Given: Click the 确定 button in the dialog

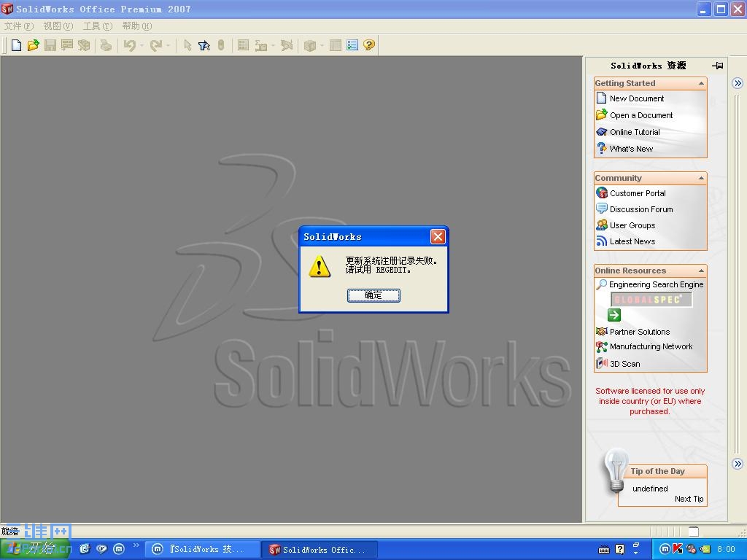Looking at the screenshot, I should click(373, 295).
